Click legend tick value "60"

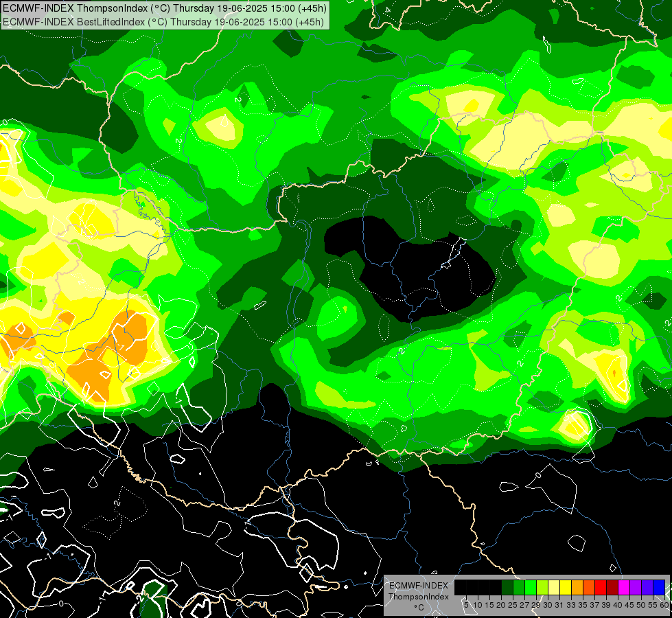(664, 605)
